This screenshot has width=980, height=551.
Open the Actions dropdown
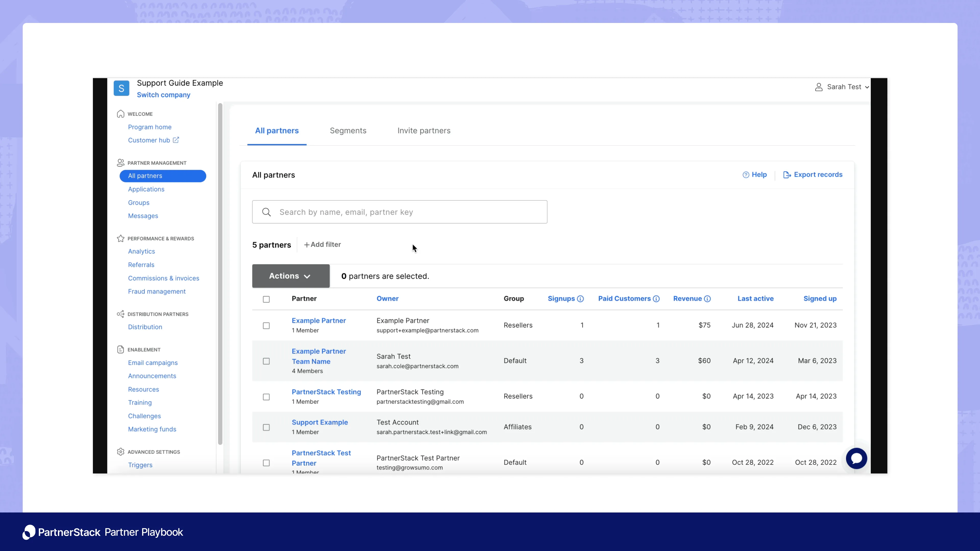(291, 276)
